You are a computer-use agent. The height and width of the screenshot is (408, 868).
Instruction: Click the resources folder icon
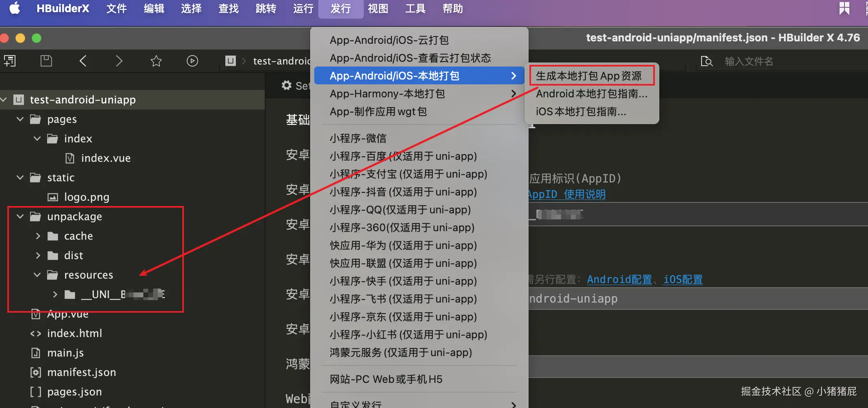coord(53,275)
